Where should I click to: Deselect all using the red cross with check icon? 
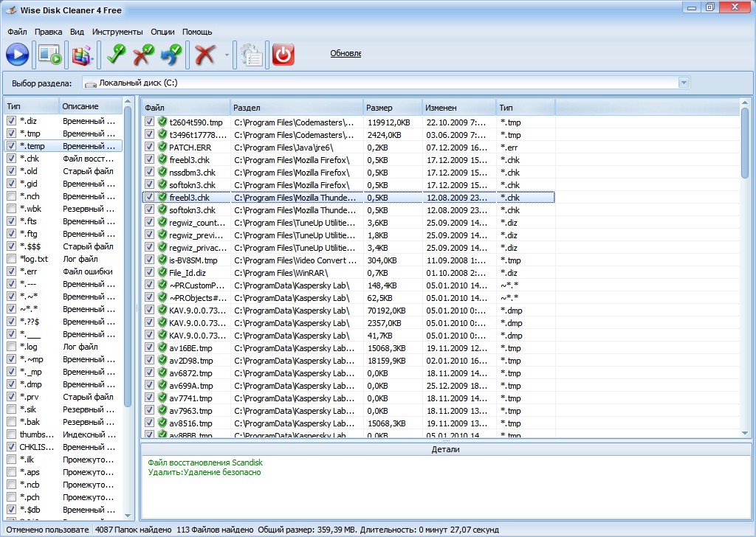pyautogui.click(x=143, y=54)
